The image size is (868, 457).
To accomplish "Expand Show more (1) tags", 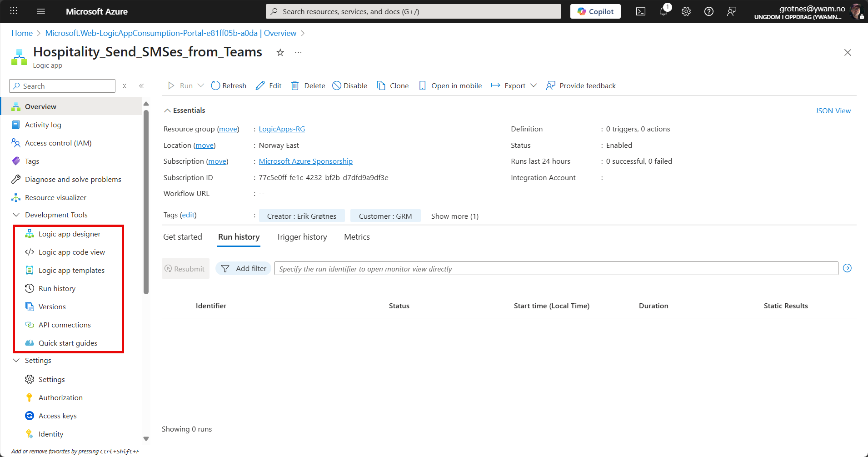I will coord(454,216).
